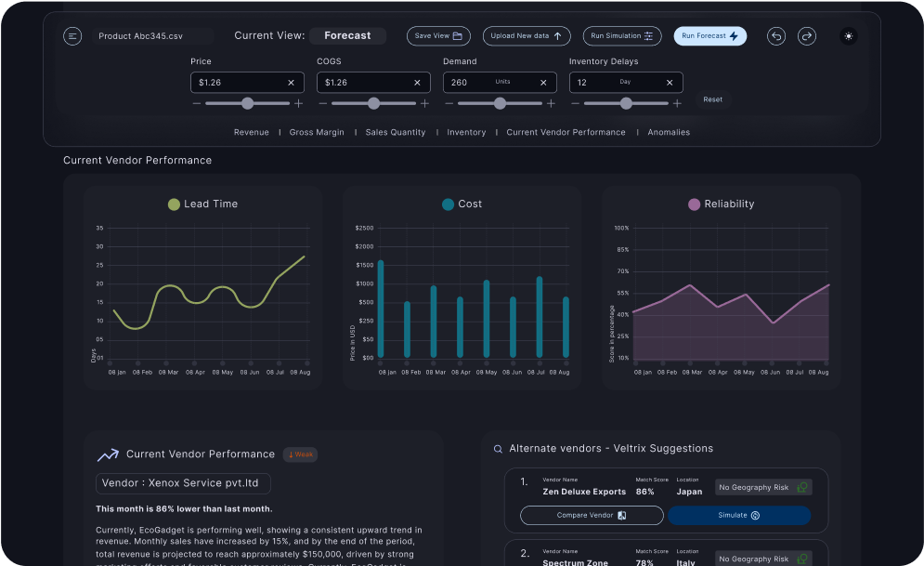Click Zen Deluxe Exports' No Geography Risk badge
924x566 pixels.
click(763, 488)
